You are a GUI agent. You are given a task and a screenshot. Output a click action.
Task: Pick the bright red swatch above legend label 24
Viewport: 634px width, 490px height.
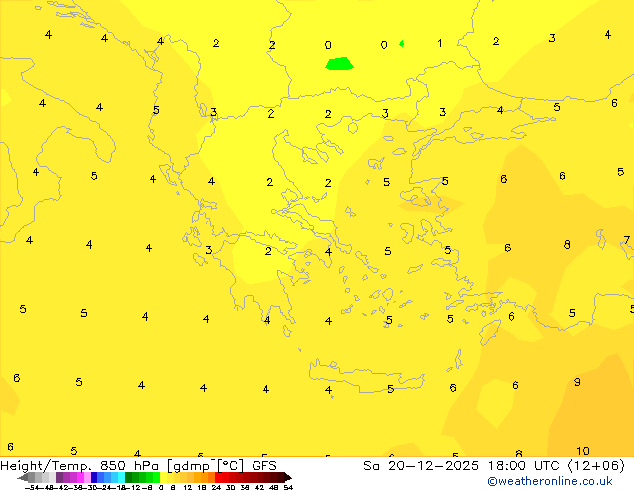(x=218, y=477)
